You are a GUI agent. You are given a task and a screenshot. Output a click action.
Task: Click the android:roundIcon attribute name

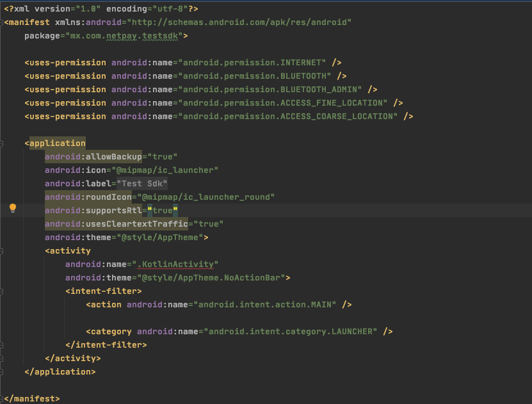[88, 197]
